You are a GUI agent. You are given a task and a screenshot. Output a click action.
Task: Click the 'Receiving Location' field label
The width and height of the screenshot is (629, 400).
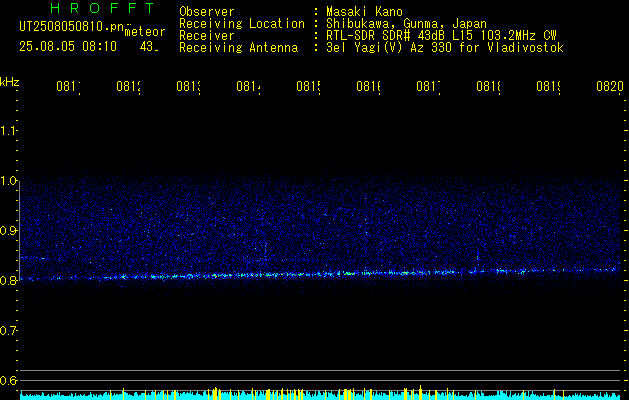pyautogui.click(x=242, y=24)
